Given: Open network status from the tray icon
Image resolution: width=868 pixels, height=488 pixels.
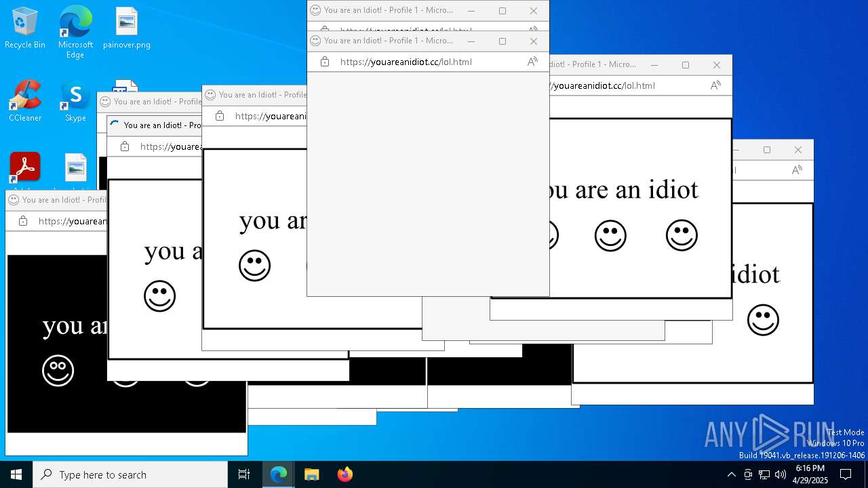Looking at the screenshot, I should 764,474.
